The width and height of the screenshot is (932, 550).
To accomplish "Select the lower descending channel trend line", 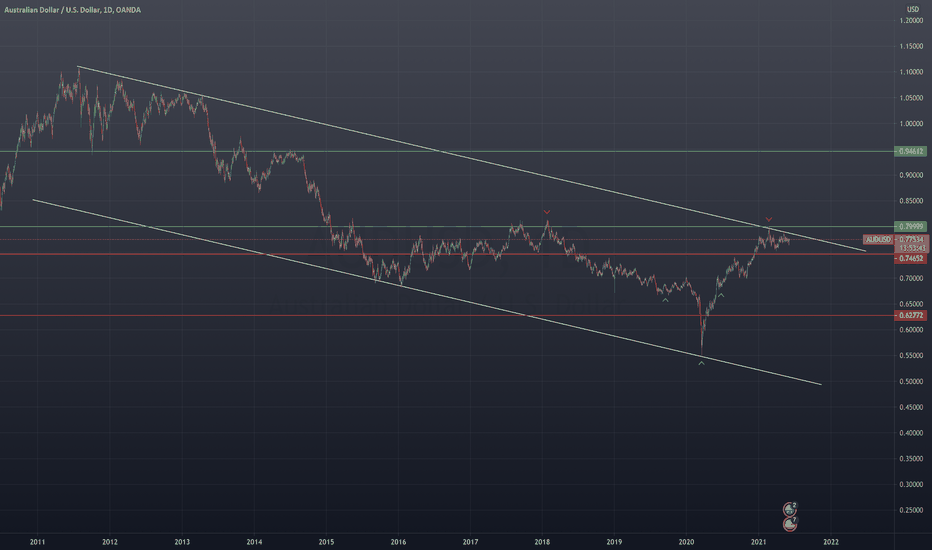I will pos(428,292).
